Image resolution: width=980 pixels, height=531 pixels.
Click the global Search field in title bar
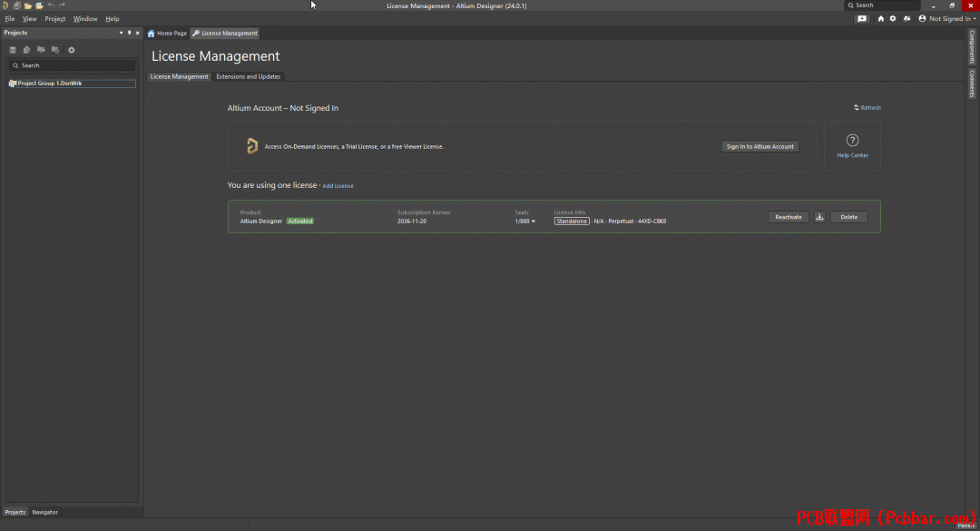click(x=882, y=5)
